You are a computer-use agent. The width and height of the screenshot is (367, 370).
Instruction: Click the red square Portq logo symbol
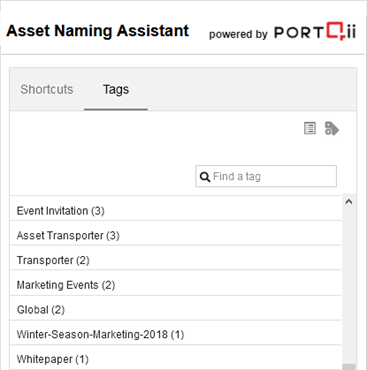[336, 31]
